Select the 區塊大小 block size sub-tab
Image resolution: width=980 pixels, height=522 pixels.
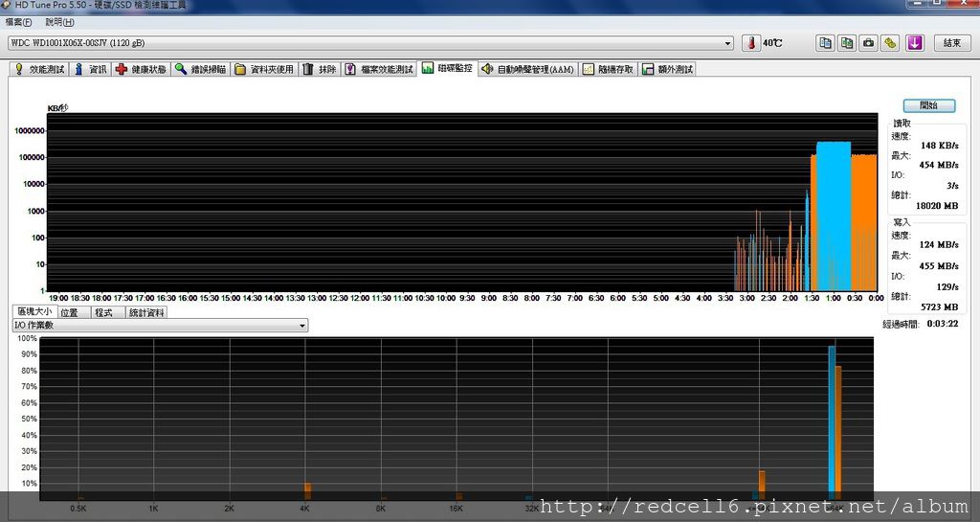tap(35, 311)
